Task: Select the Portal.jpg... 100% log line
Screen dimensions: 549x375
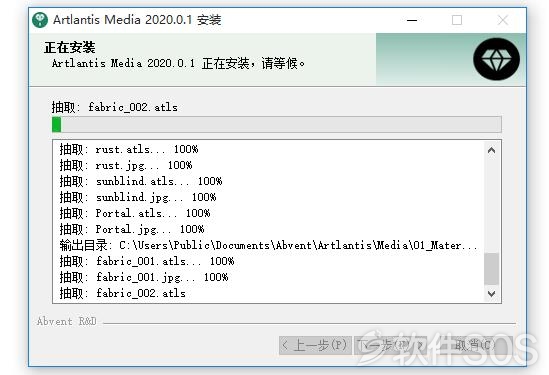Action: tap(132, 229)
